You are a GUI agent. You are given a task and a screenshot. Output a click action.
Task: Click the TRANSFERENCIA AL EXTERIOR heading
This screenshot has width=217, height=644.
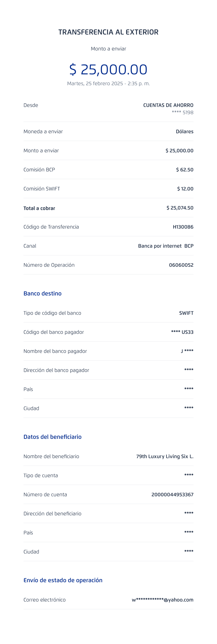pos(108,32)
